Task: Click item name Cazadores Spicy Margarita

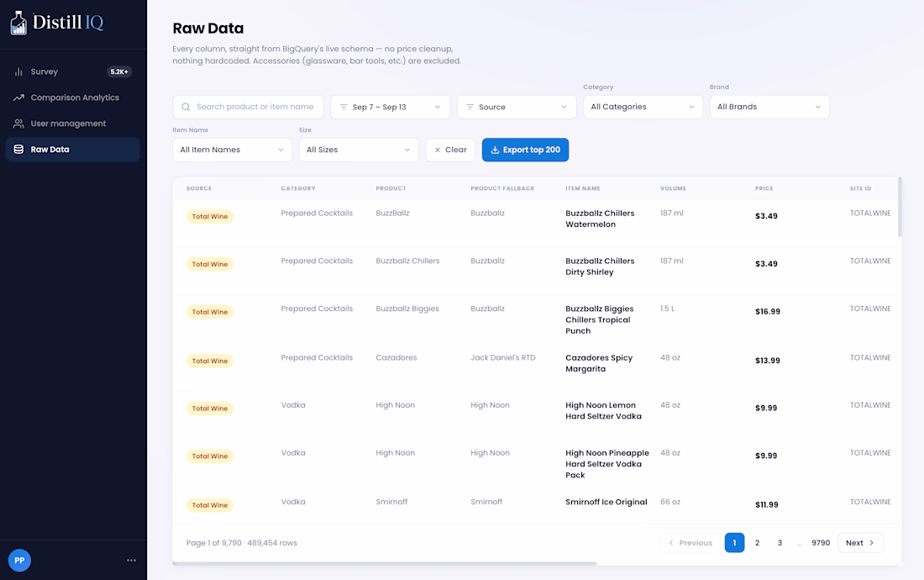Action: coord(599,363)
